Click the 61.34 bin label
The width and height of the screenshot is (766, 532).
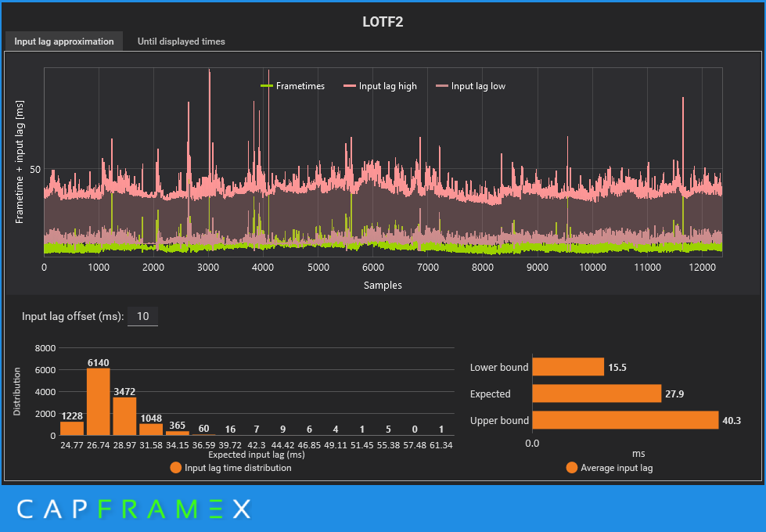(x=441, y=445)
